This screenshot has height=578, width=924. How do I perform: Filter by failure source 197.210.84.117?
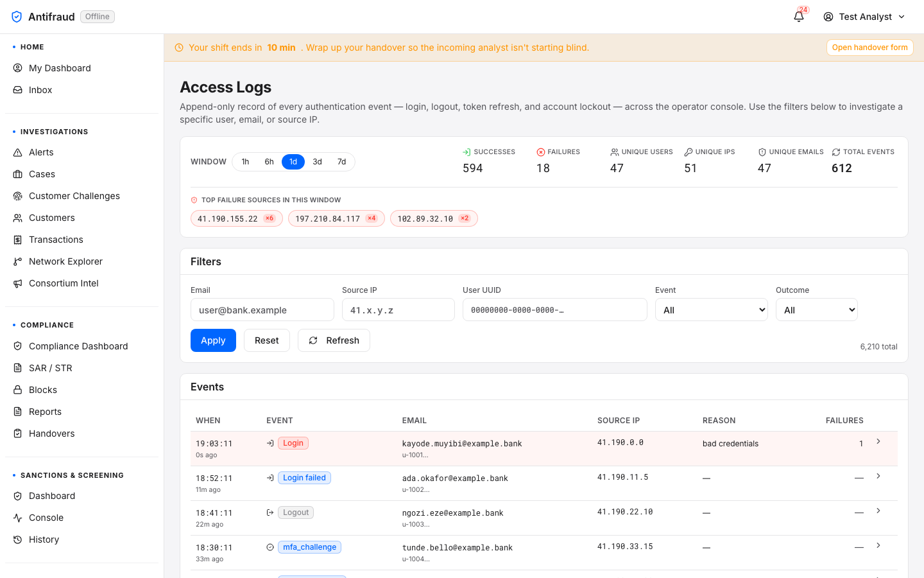[336, 218]
